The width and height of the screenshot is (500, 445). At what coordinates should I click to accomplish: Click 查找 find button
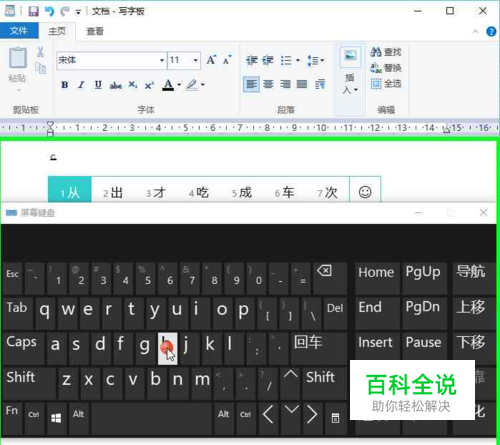point(386,52)
